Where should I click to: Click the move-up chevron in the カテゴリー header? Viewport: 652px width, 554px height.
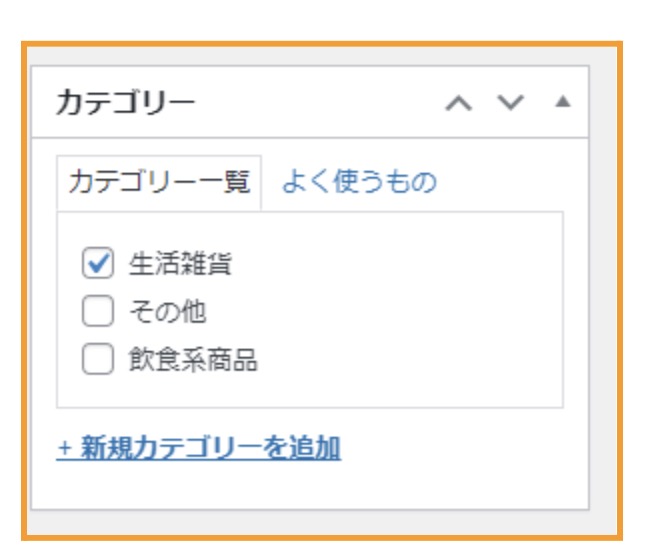tap(459, 103)
